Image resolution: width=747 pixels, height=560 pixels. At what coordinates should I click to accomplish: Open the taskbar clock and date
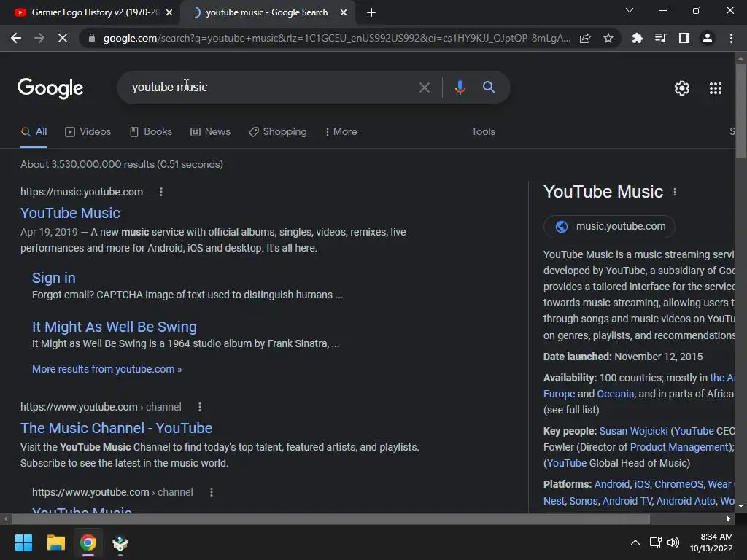point(712,542)
